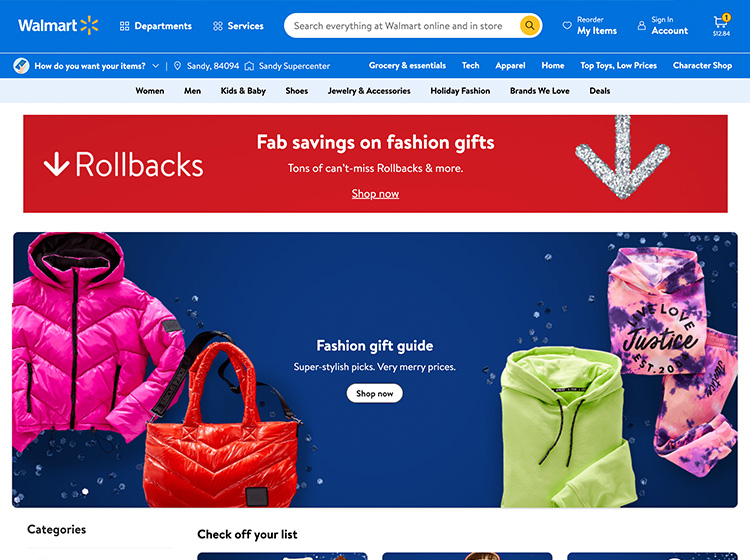Click the Services icon

click(218, 26)
